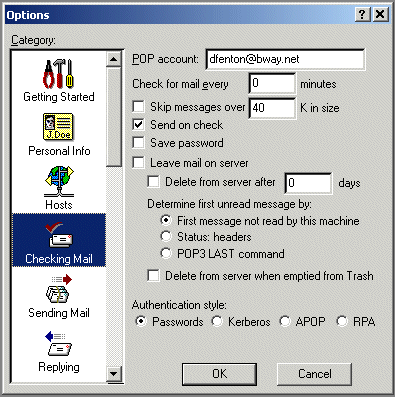This screenshot has width=395, height=397.
Task: Click the check mail minutes field
Action: pyautogui.click(x=272, y=83)
